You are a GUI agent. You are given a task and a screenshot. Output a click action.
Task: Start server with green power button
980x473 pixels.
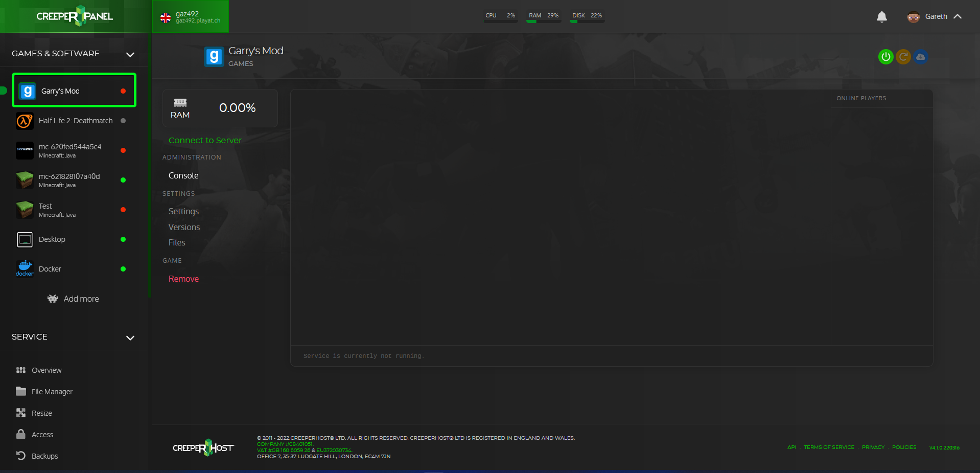coord(885,57)
